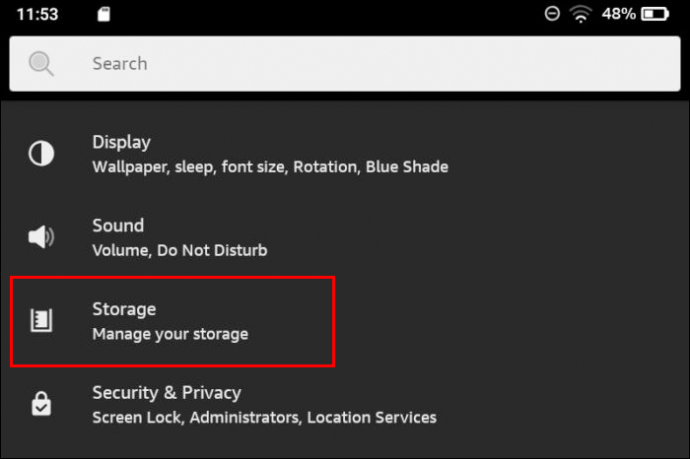690x459 pixels.
Task: Open the Display settings heading
Action: [121, 142]
